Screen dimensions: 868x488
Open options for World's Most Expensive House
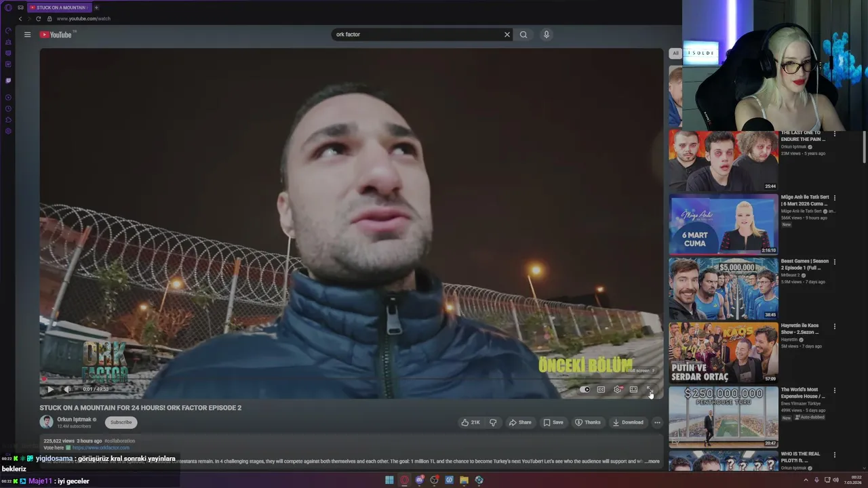coord(835,390)
